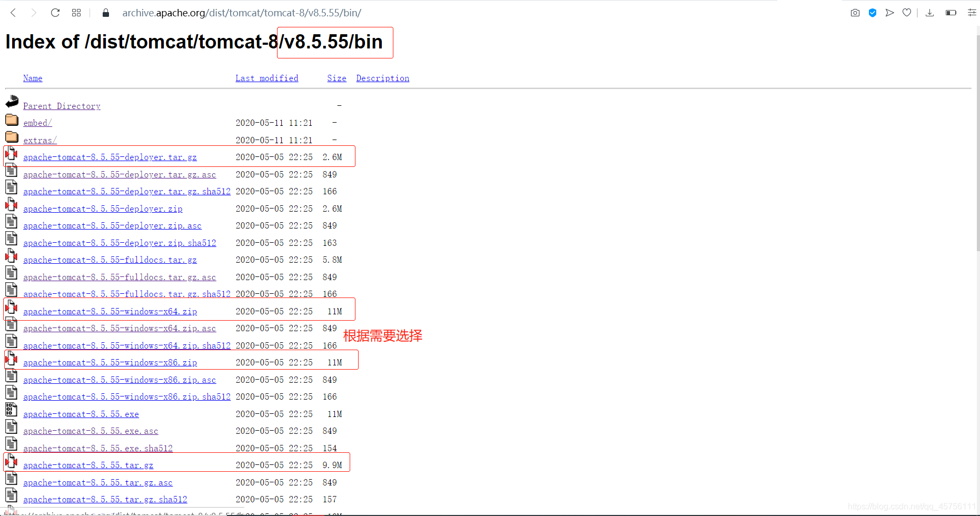
Task: Click archive icon beside fulldocs.tar.gz
Action: (12, 256)
